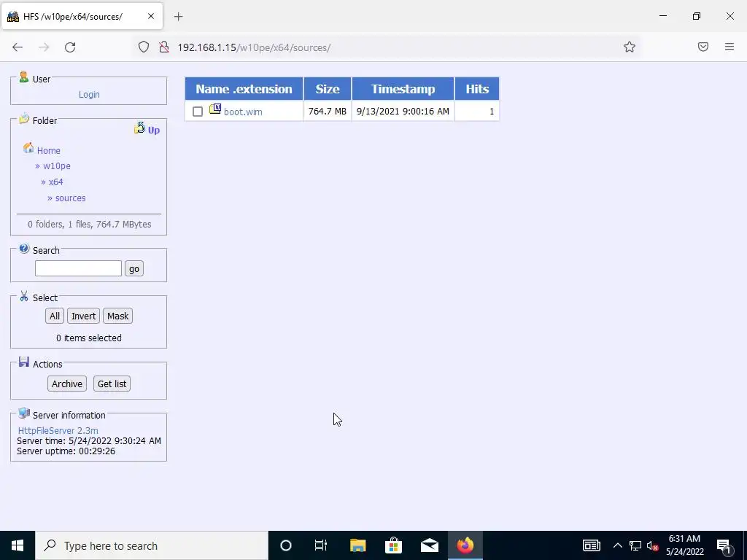Viewport: 747px width, 560px height.
Task: Click the Server uptime: 00:29:26 text
Action: click(66, 451)
